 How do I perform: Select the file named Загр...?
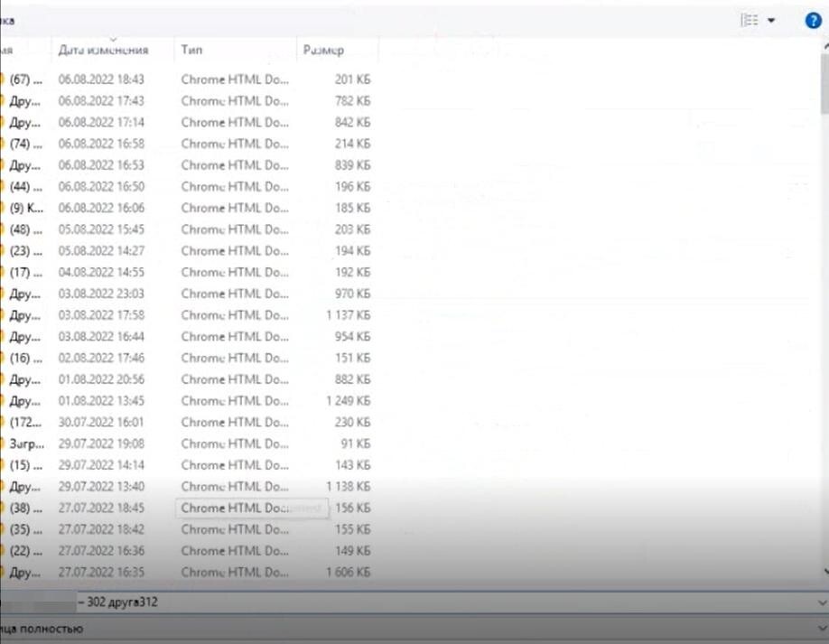(x=26, y=443)
